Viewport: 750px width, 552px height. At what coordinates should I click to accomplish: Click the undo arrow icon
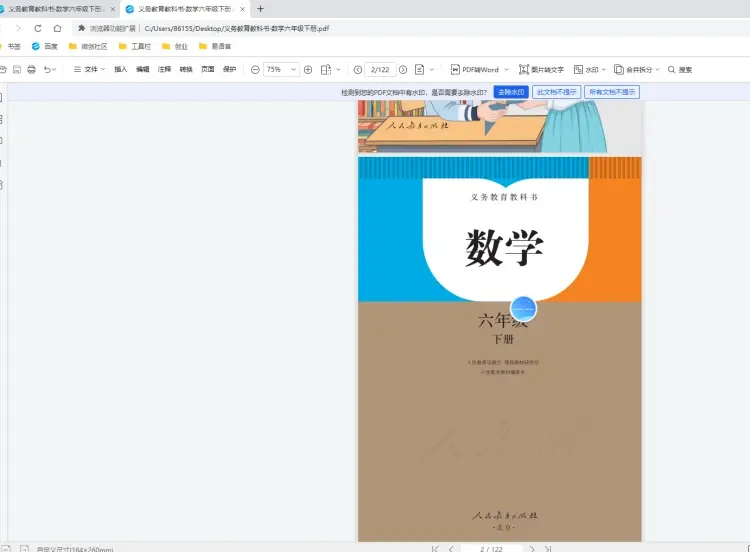(x=47, y=69)
